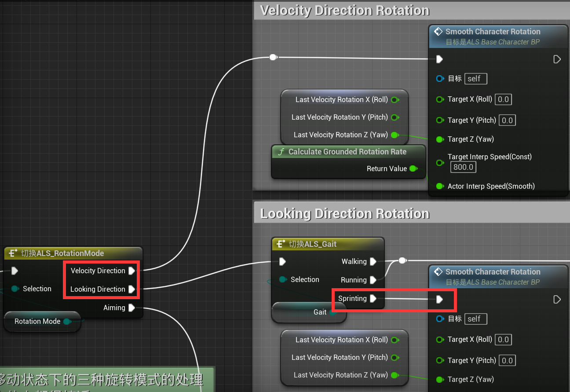Click Last Velocity Rotation Z (Yaw) pin in Looking Direction group
This screenshot has width=570, height=392.
[395, 375]
